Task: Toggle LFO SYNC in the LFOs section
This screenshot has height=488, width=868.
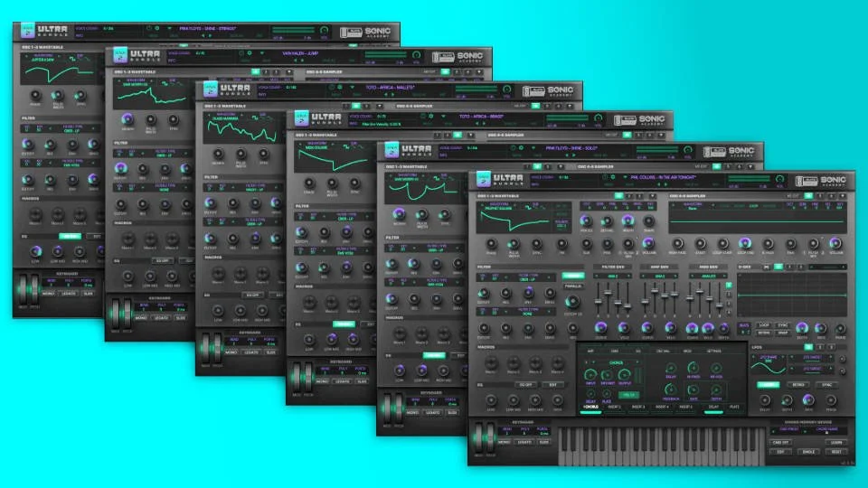Action: pos(827,385)
